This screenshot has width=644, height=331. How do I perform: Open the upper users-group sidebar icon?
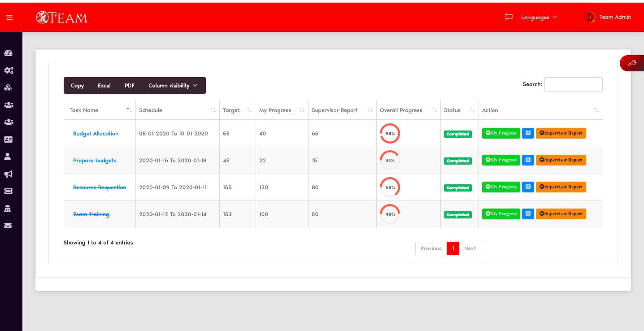coord(9,105)
